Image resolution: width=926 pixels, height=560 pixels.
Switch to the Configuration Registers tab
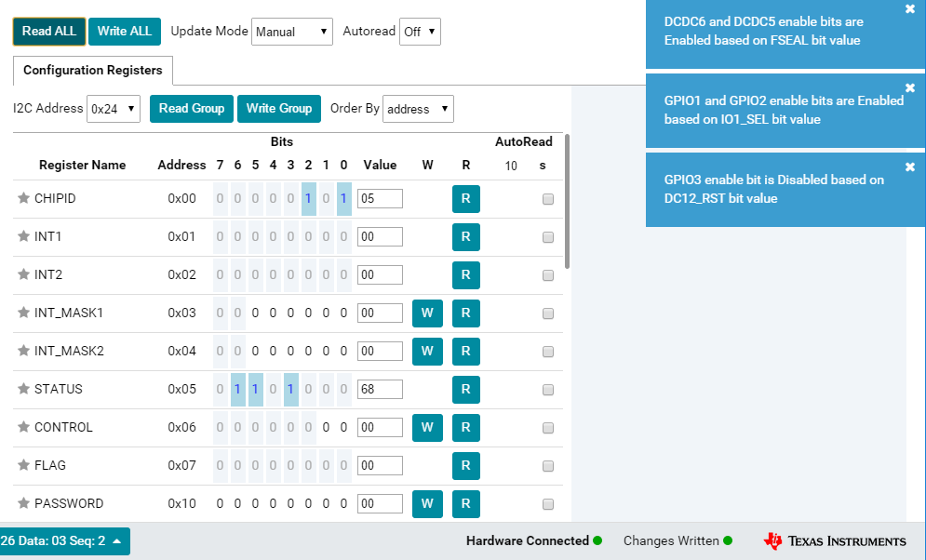(92, 70)
